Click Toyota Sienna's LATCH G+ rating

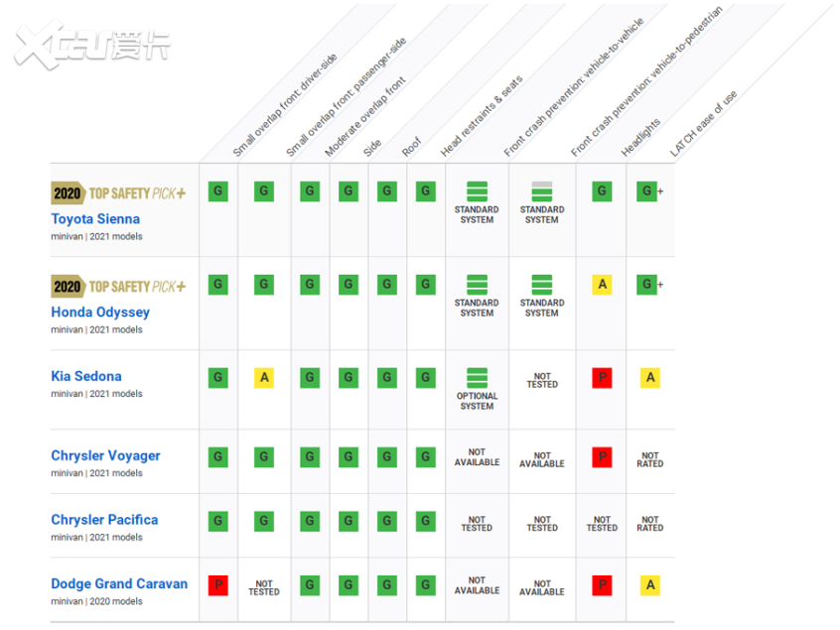(x=649, y=191)
